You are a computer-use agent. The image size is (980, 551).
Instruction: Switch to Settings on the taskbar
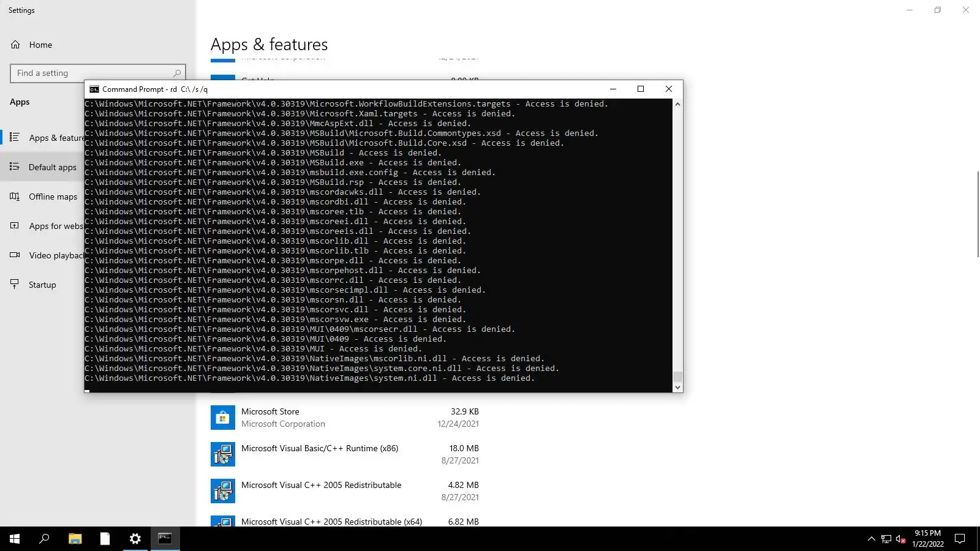[135, 539]
